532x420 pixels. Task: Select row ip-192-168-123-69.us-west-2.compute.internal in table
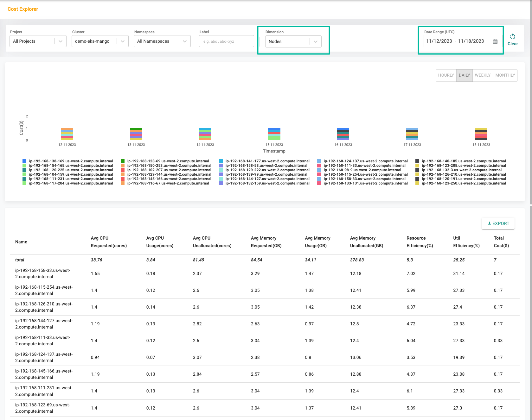tap(265, 408)
